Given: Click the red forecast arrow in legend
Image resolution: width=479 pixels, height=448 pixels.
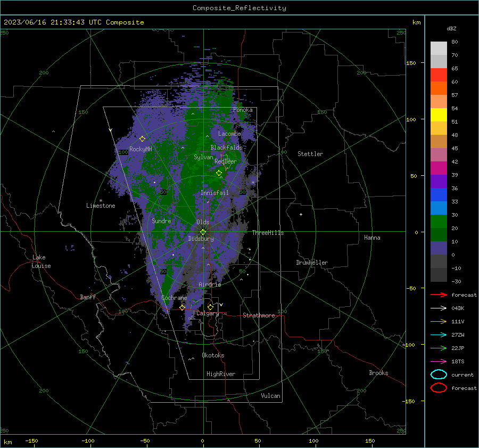Looking at the screenshot, I should pyautogui.click(x=439, y=295).
